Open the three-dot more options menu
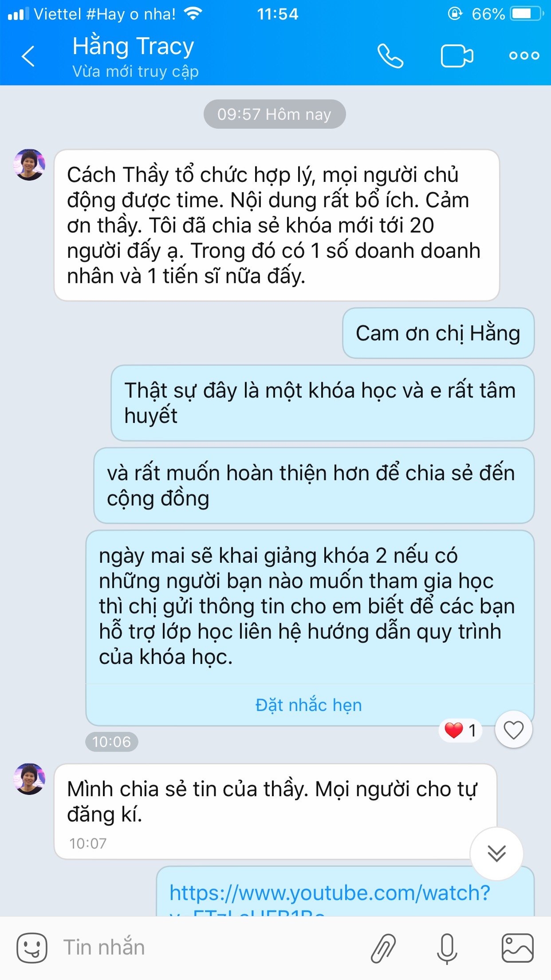Screen dimensions: 551x980 (524, 56)
